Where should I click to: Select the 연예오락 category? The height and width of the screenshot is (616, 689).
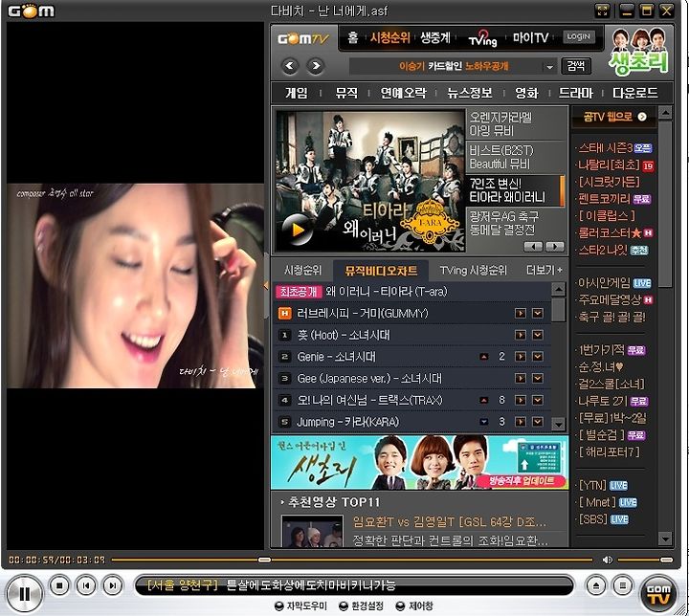tap(403, 93)
